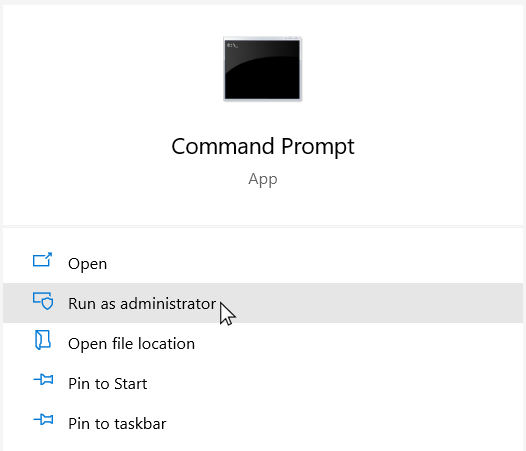Click the large Command Prompt app icon
Viewport: 526px width, 451px height.
coord(263,69)
